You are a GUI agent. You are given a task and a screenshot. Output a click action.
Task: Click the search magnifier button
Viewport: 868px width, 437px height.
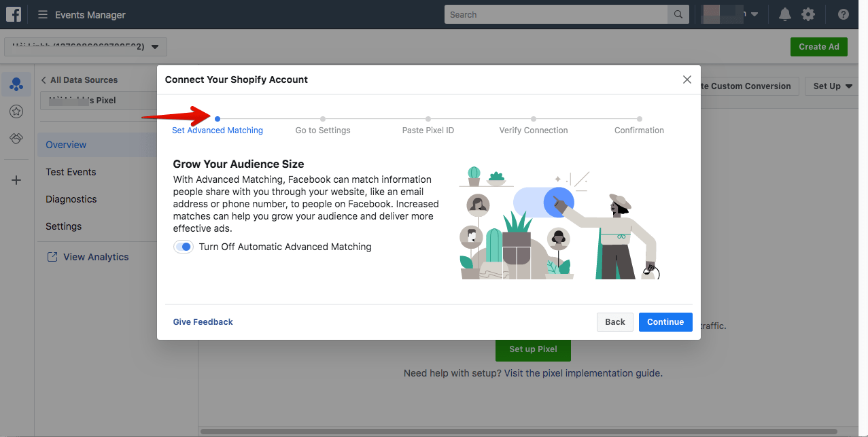pos(678,14)
